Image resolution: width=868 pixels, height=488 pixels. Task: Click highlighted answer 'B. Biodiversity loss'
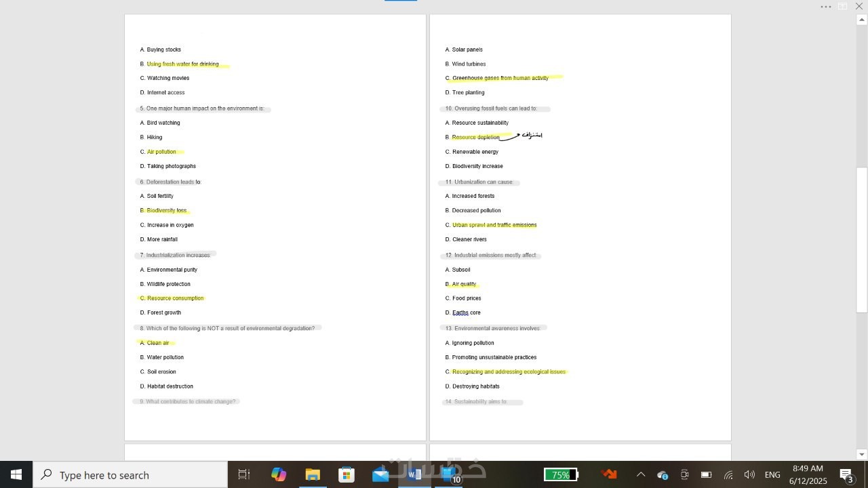163,210
